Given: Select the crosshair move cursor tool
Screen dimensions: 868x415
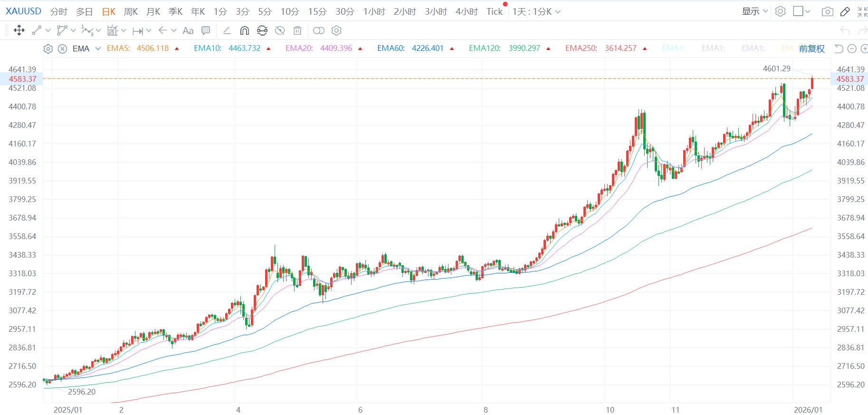Looking at the screenshot, I should point(19,30).
